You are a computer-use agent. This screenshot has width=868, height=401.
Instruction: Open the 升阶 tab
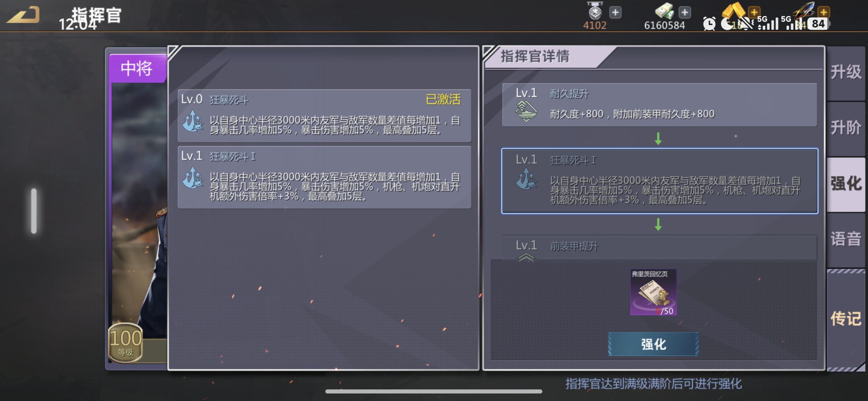click(846, 128)
